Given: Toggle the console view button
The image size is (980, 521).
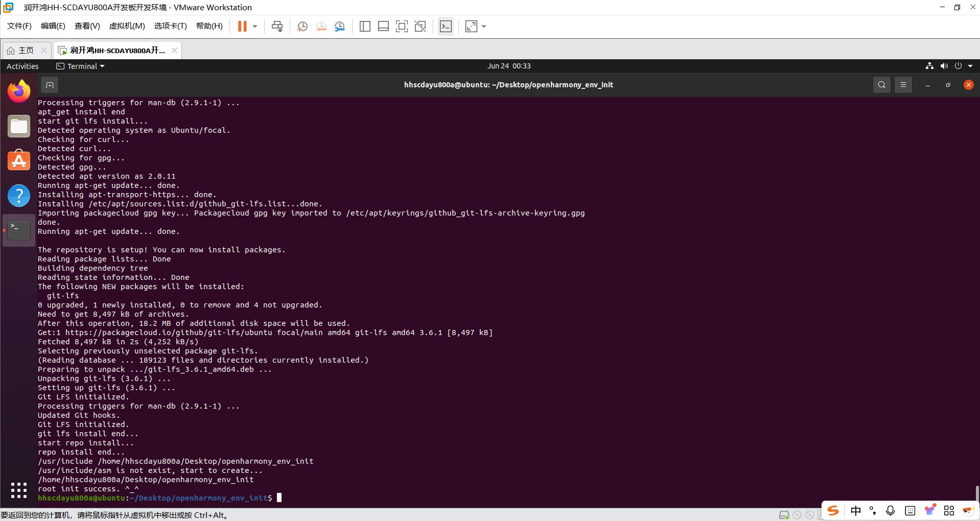Looking at the screenshot, I should pos(446,27).
